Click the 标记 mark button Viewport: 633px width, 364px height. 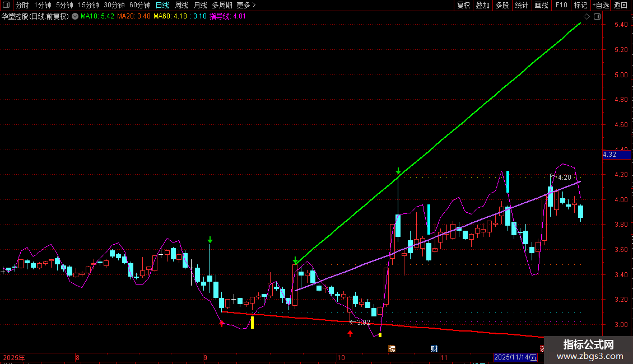coord(580,5)
